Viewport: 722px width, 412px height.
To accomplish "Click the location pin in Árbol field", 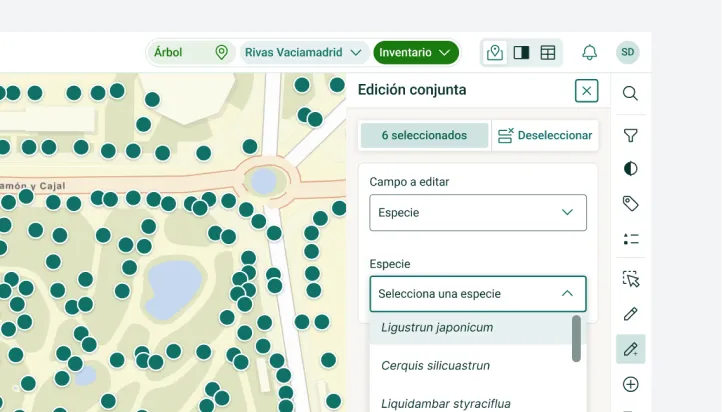I will pos(221,52).
